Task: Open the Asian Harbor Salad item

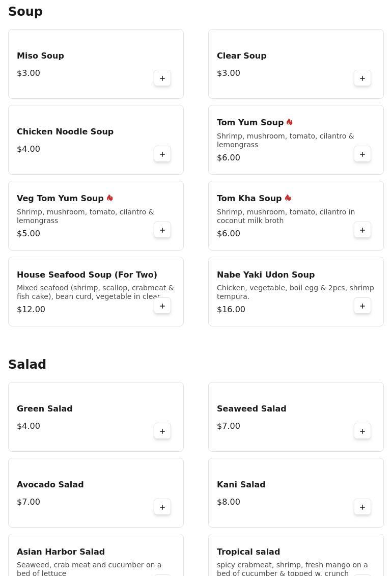Action: [x=61, y=552]
